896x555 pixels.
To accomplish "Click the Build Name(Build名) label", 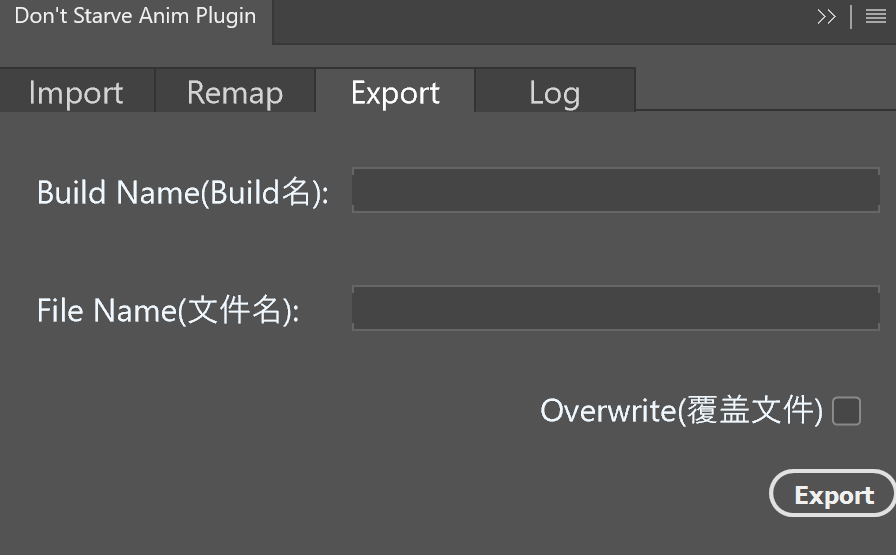I will (x=182, y=192).
